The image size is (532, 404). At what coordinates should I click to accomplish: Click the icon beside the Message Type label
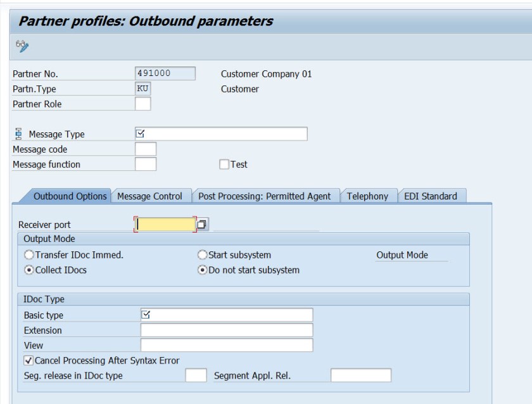pos(17,134)
